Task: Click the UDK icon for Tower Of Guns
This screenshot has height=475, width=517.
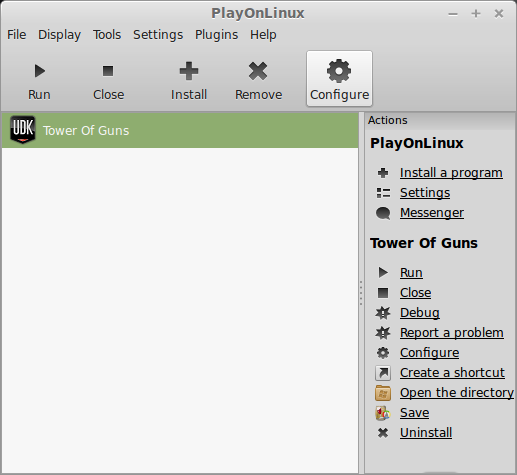Action: pyautogui.click(x=23, y=129)
